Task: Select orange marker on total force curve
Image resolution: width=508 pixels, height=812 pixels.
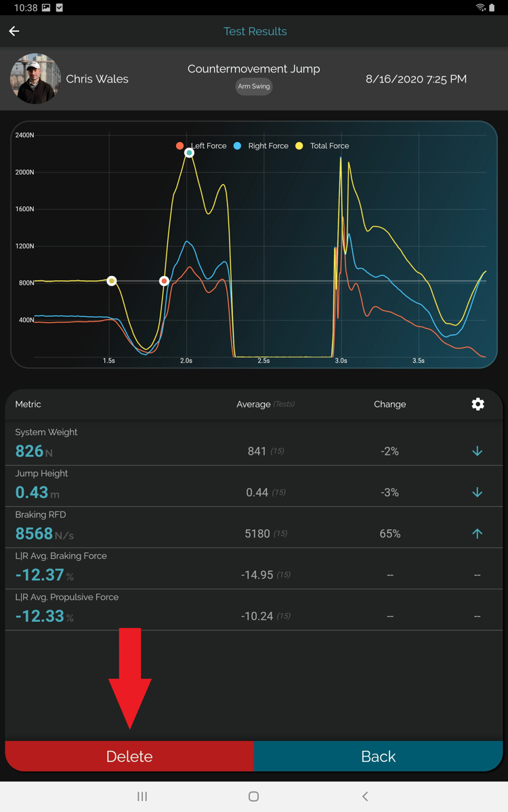Action: tap(164, 281)
